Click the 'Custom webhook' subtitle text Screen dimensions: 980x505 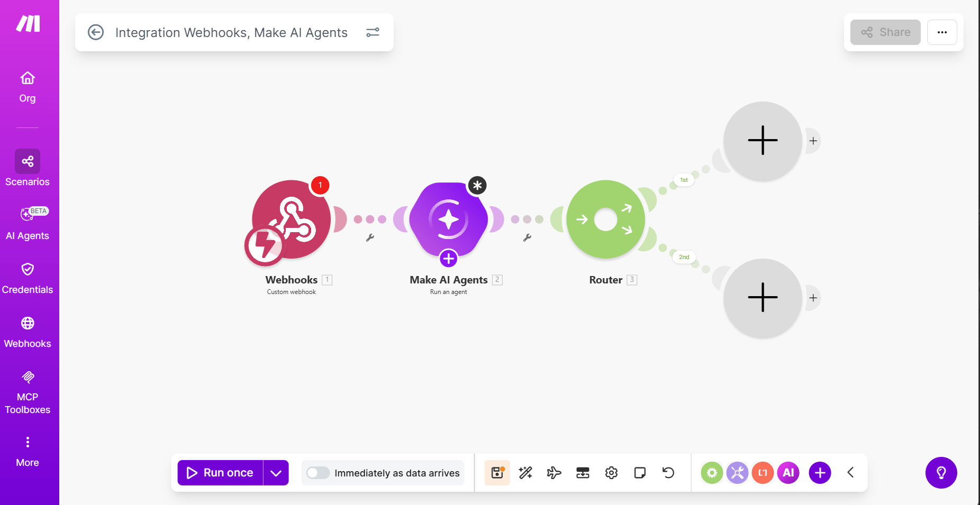point(292,292)
